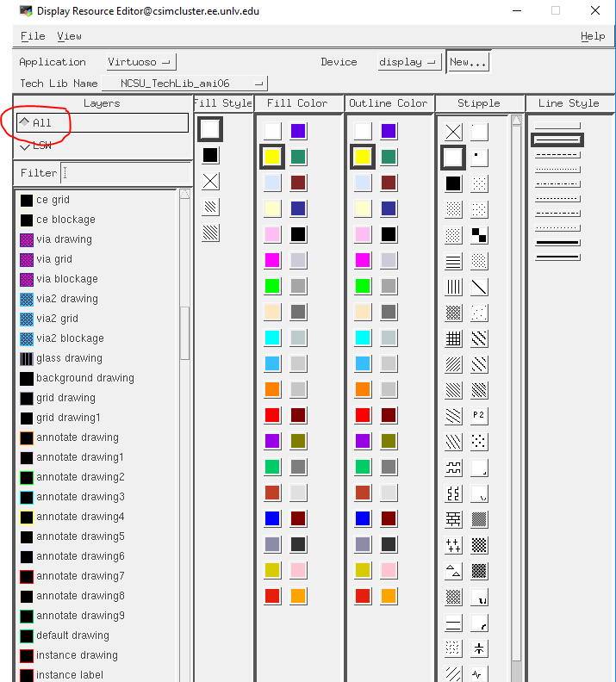This screenshot has width=616, height=682.
Task: Pick the brick wall stipple pattern
Action: coord(453,519)
